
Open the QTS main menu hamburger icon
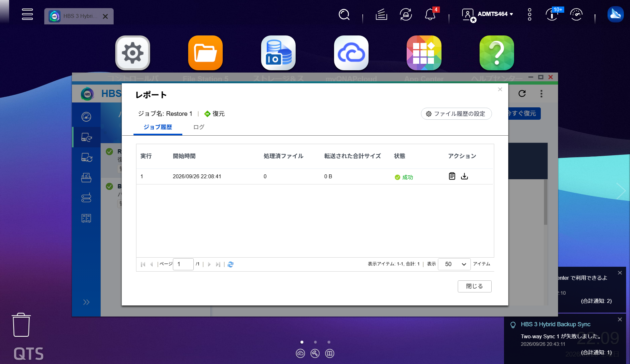tap(27, 14)
